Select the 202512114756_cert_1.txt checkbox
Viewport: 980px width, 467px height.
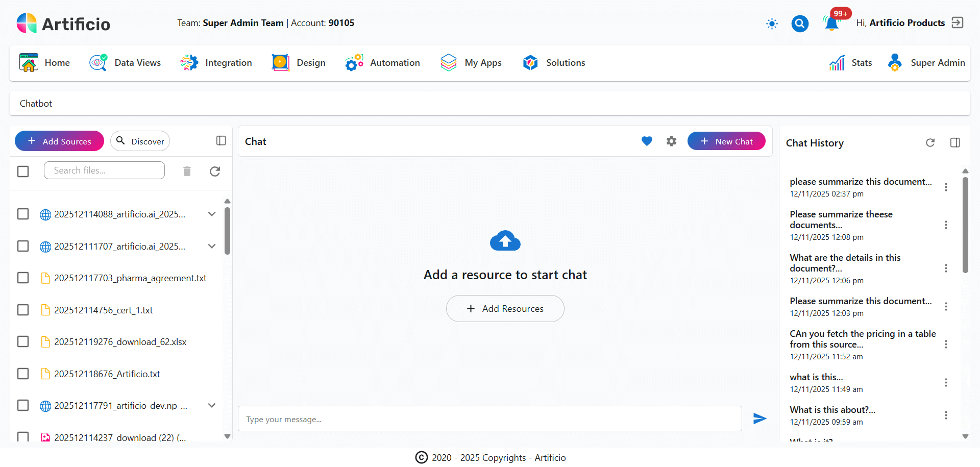click(x=23, y=310)
